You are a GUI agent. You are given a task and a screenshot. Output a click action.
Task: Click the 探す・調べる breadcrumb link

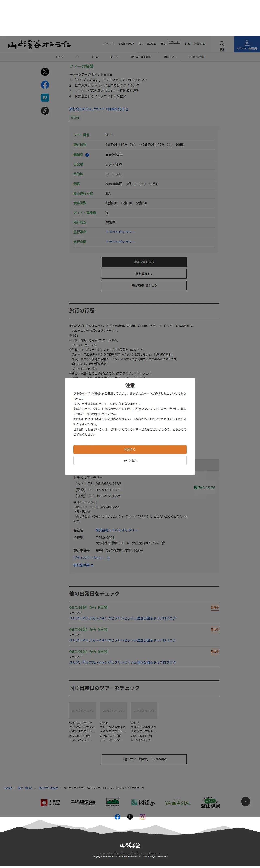click(x=25, y=788)
